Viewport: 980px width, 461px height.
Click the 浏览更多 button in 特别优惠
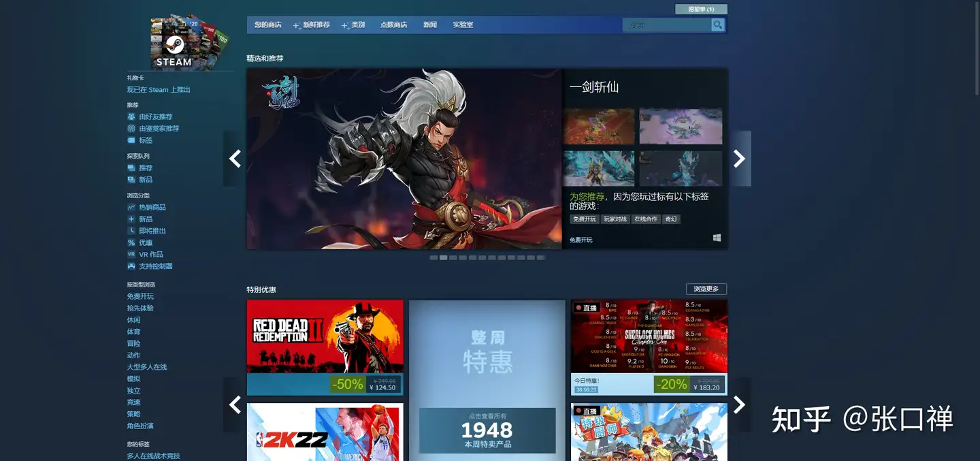[x=707, y=289]
